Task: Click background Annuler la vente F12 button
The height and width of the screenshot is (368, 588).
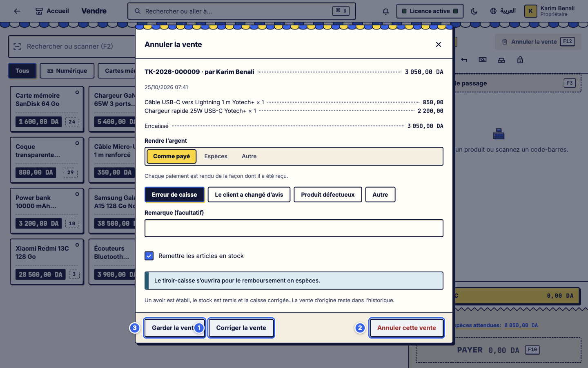Action: click(538, 42)
